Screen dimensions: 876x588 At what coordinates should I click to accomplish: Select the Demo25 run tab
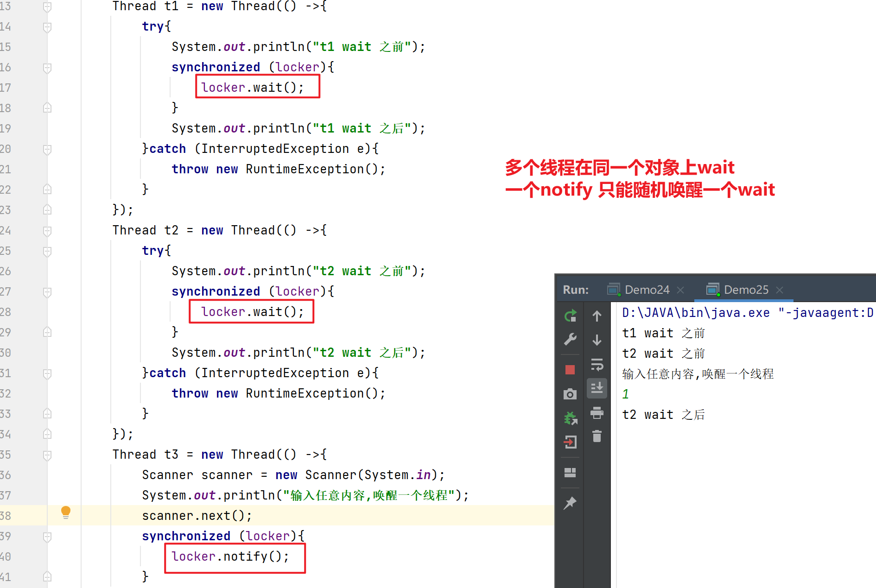pyautogui.click(x=746, y=290)
